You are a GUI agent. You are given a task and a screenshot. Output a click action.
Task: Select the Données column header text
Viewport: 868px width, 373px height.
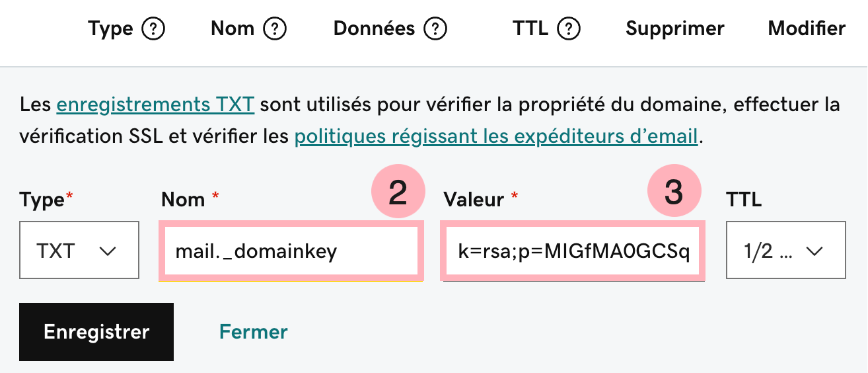(x=375, y=29)
